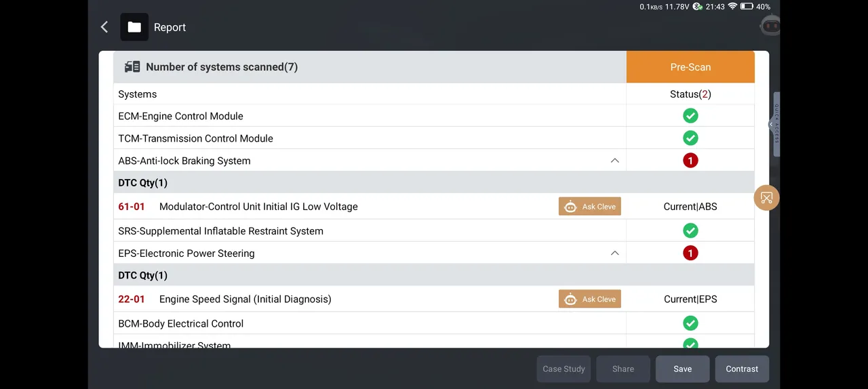The width and height of the screenshot is (868, 389).
Task: Tap the green check for SRS system
Action: (x=690, y=231)
